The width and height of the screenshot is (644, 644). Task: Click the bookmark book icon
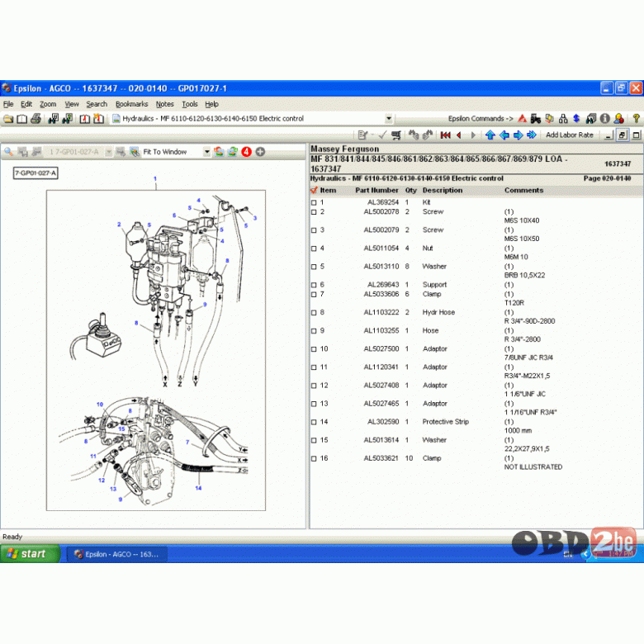pos(84,119)
